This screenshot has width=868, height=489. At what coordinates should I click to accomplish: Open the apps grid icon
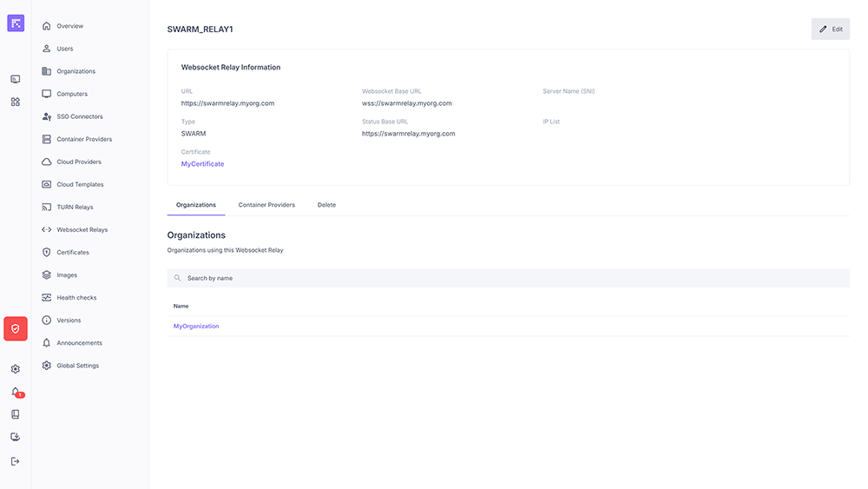16,102
